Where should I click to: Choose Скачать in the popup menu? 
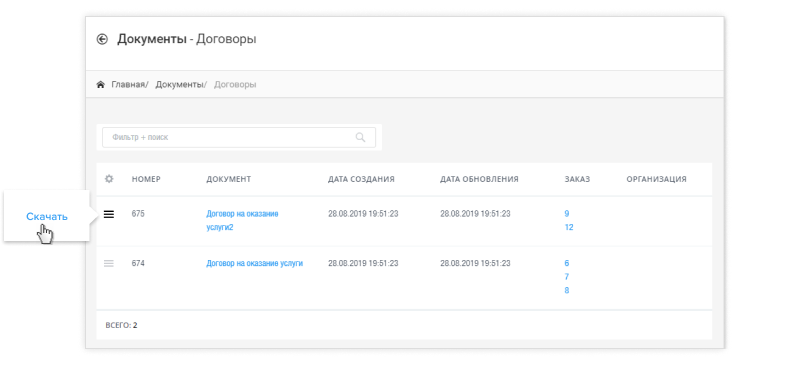[x=47, y=216]
